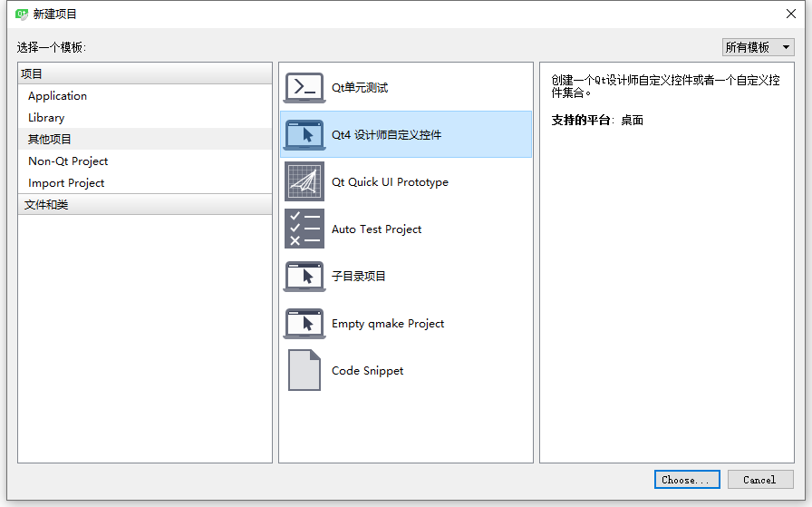Screen dimensions: 812x507
Task: Click the 支持的平台: 桌面 description text
Action: 597,121
